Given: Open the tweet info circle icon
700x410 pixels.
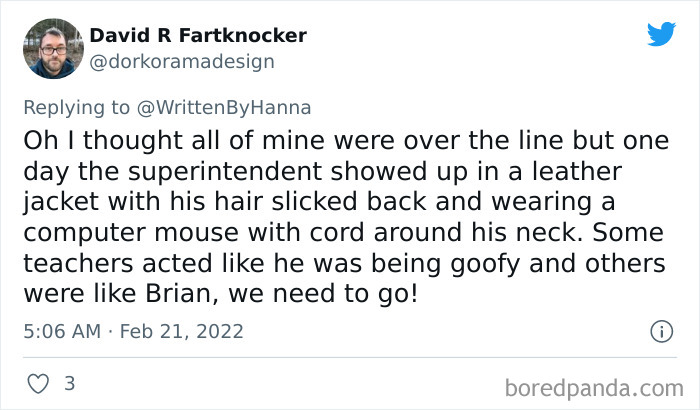Looking at the screenshot, I should click(660, 330).
